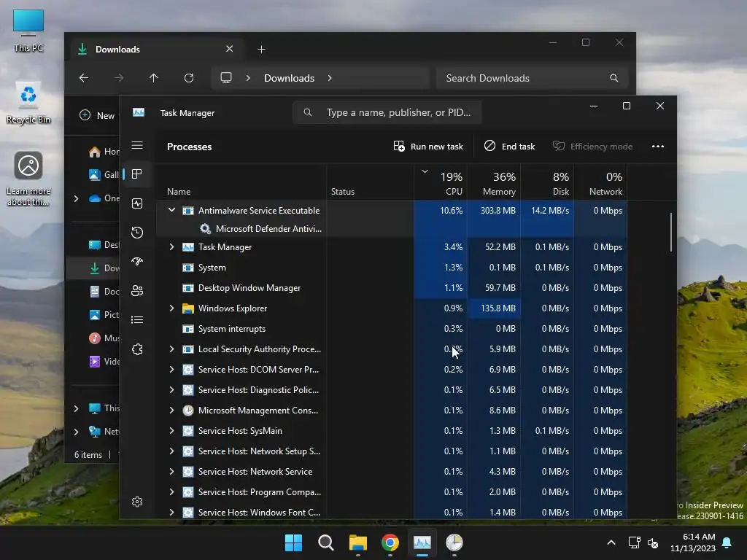
Task: Select the Desktop Window Manager row
Action: pyautogui.click(x=392, y=288)
